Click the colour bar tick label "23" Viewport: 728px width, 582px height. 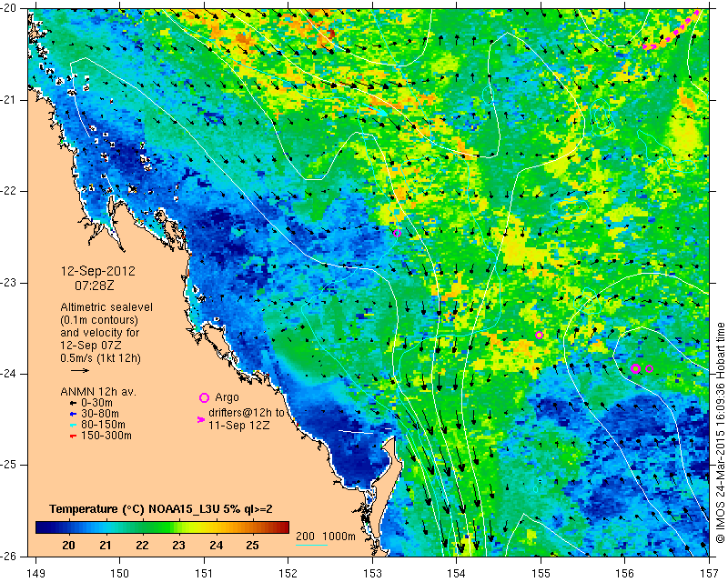click(x=178, y=546)
